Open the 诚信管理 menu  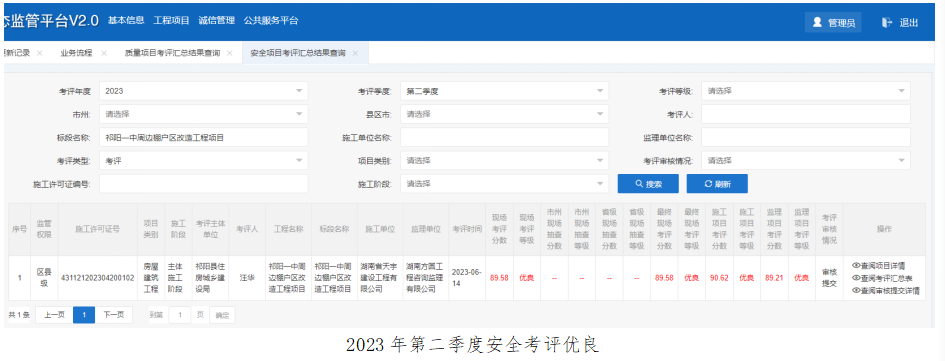point(216,20)
